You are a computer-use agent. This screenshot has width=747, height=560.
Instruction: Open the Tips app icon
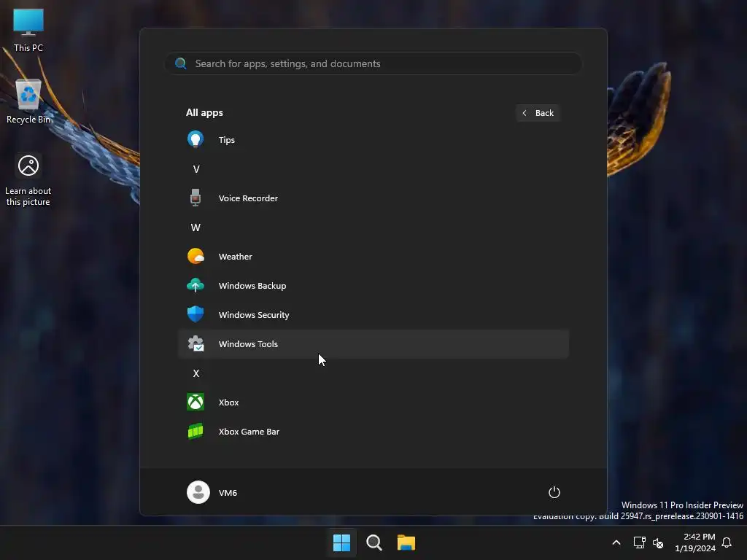[196, 139]
